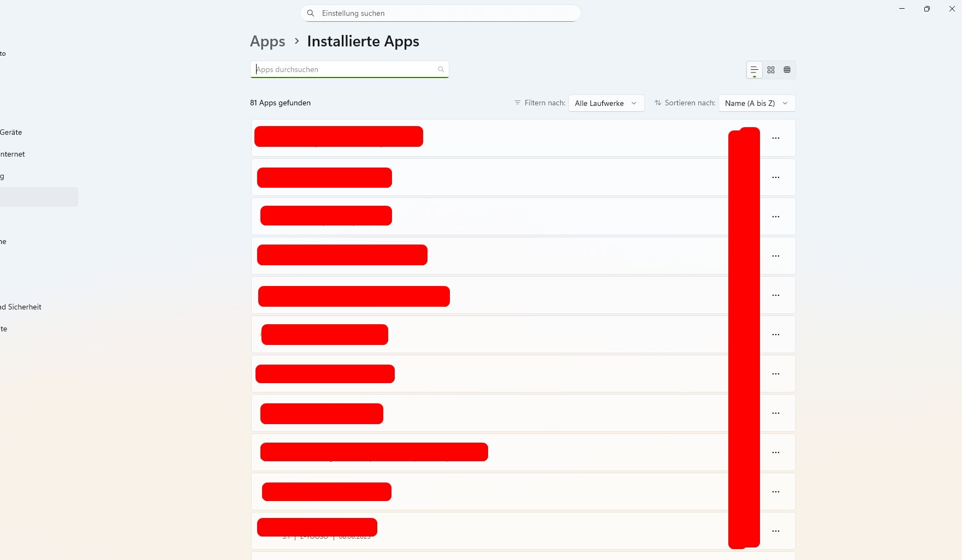Select the highlighted Apps sidebar entry
Image resolution: width=962 pixels, height=560 pixels.
click(38, 197)
